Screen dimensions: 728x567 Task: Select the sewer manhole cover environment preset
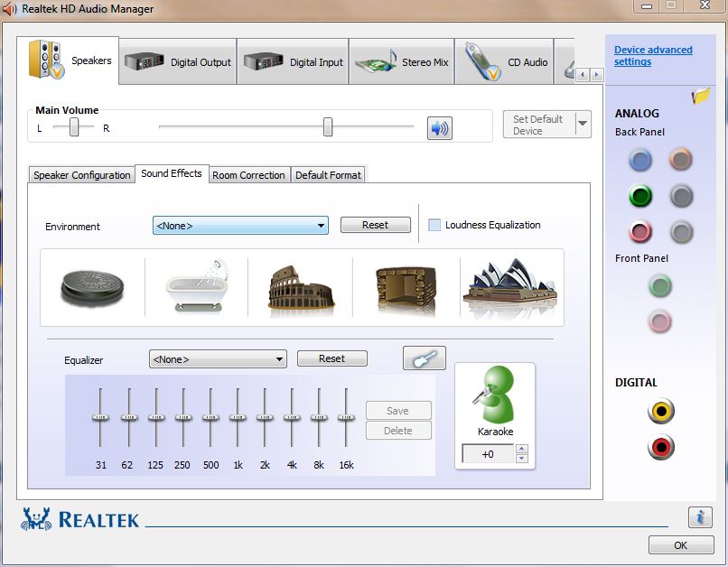click(x=92, y=287)
